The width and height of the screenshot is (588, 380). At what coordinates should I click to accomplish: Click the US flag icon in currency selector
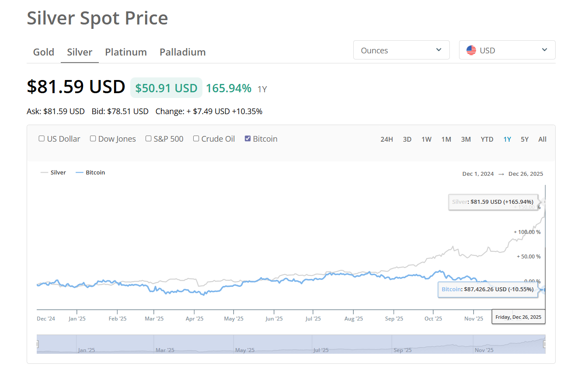tap(471, 50)
